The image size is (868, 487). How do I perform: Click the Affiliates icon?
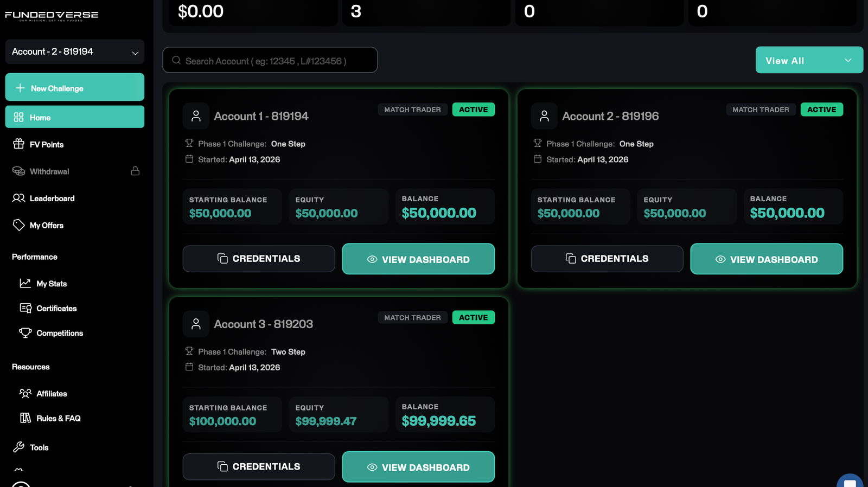(25, 393)
